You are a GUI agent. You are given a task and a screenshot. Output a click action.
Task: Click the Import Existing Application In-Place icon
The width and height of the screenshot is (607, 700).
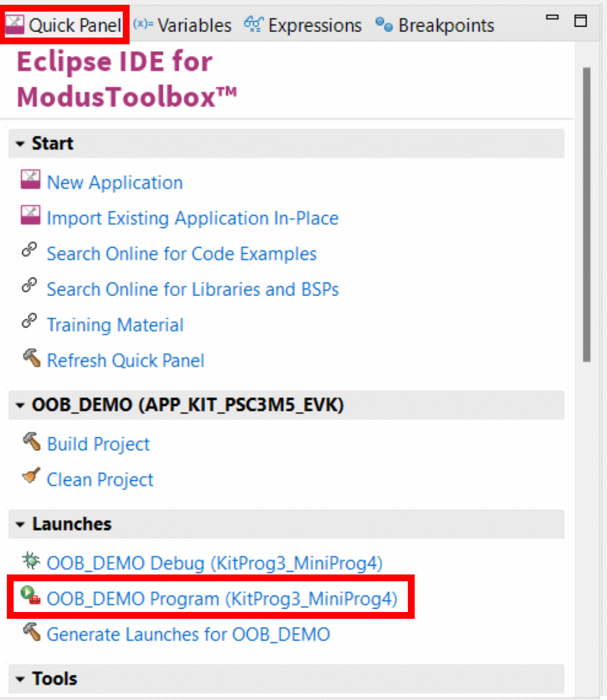pyautogui.click(x=30, y=215)
